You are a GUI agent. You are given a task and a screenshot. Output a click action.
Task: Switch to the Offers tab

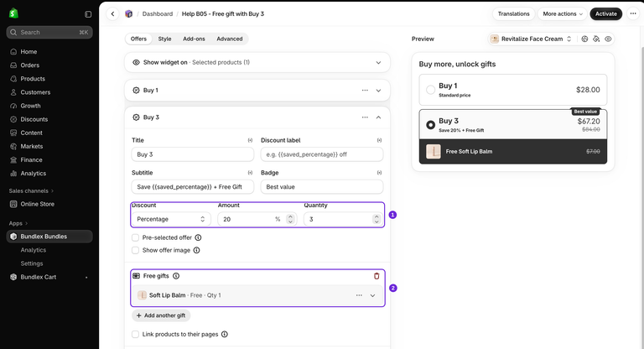click(138, 39)
